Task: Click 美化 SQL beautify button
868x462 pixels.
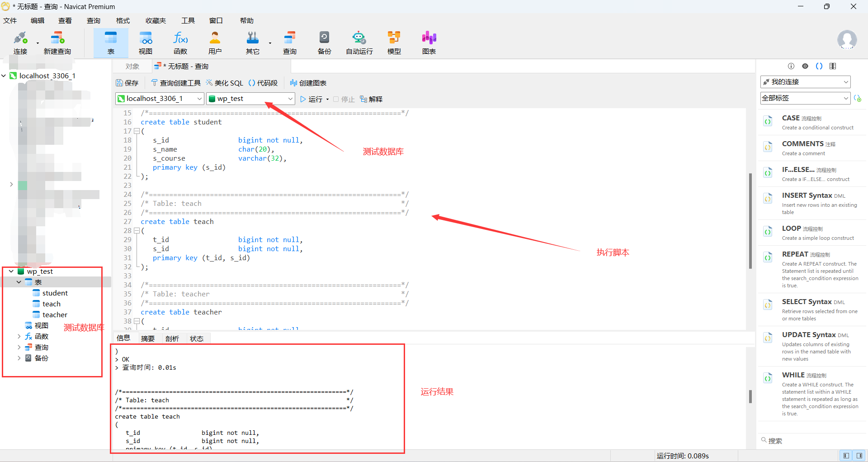Action: pos(225,83)
